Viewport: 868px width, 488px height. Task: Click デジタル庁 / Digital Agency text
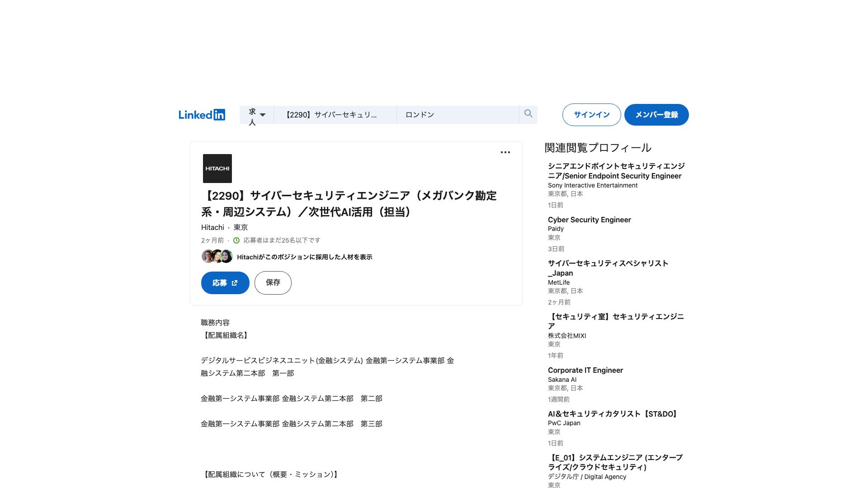click(x=587, y=477)
